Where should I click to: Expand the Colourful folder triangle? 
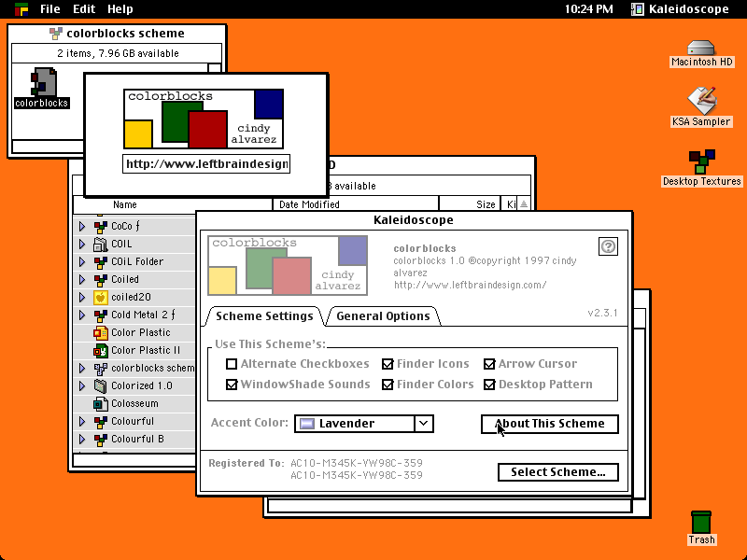[82, 422]
